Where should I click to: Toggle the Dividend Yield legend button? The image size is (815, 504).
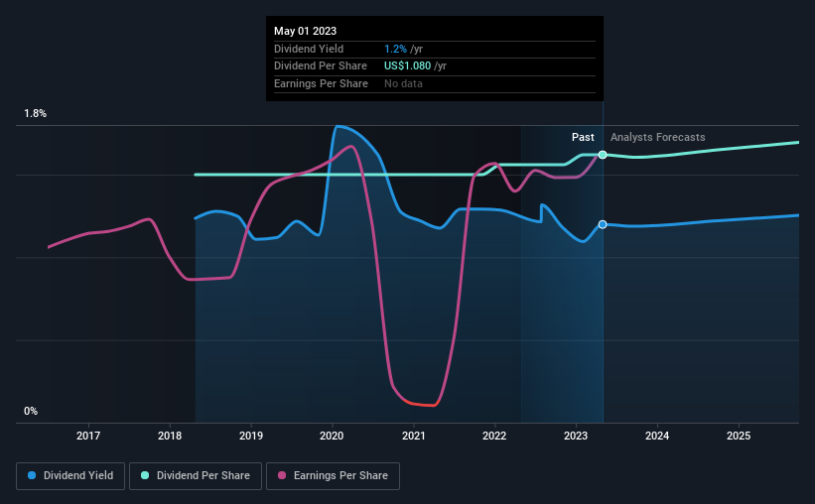click(x=70, y=475)
